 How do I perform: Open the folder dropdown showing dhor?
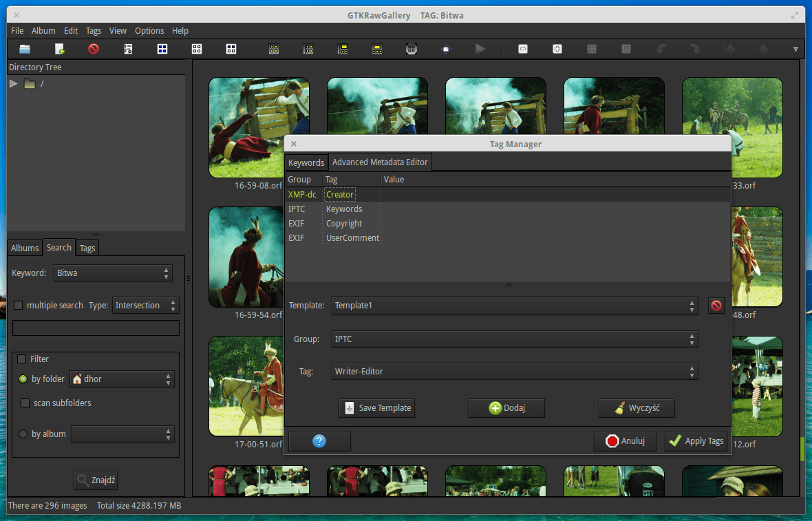click(122, 379)
